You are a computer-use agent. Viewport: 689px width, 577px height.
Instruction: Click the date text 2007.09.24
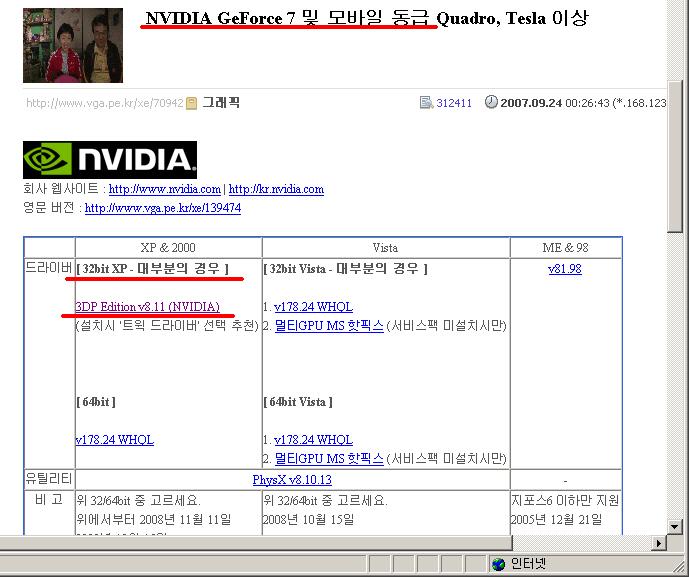(x=531, y=103)
